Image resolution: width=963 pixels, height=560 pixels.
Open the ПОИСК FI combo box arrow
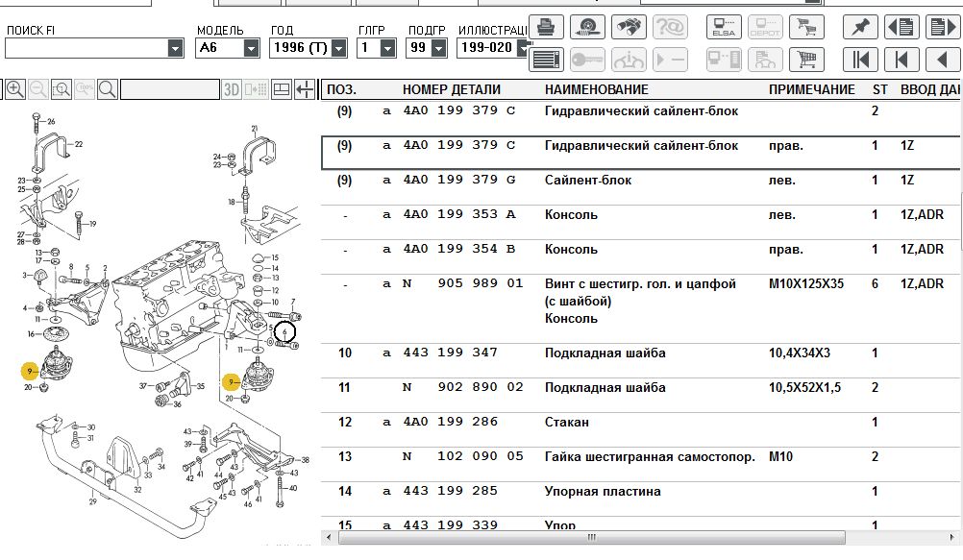coord(175,48)
